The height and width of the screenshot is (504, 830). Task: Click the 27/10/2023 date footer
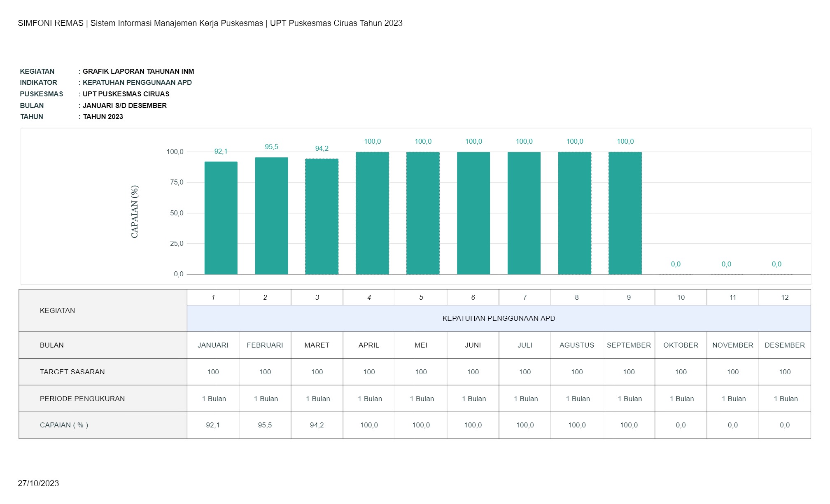pyautogui.click(x=38, y=483)
